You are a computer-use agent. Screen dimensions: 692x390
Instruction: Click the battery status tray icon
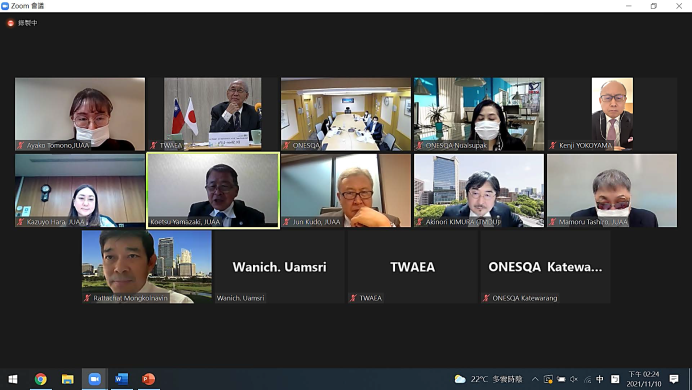click(561, 379)
